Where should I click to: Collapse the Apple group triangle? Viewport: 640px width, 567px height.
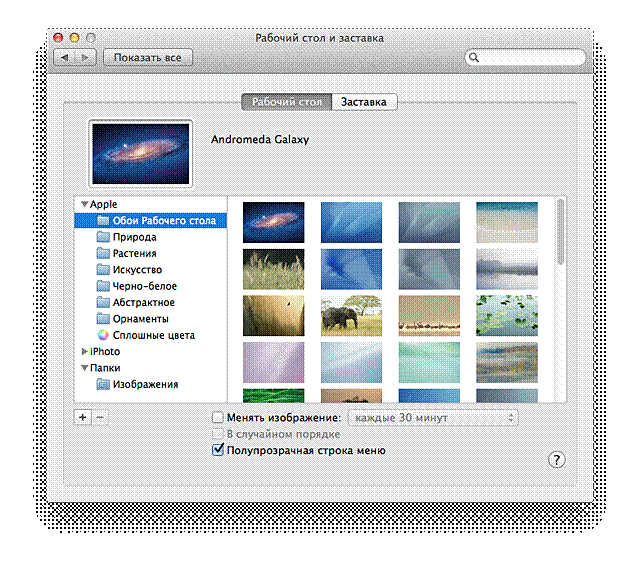(84, 204)
